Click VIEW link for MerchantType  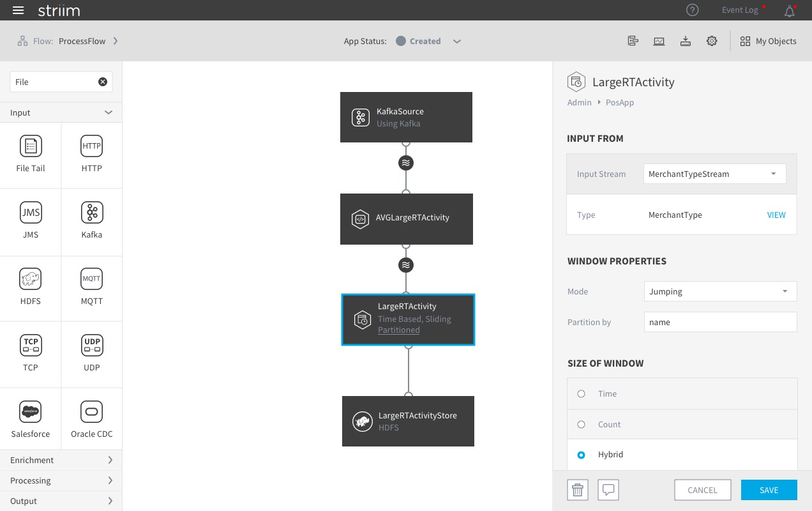click(x=776, y=215)
